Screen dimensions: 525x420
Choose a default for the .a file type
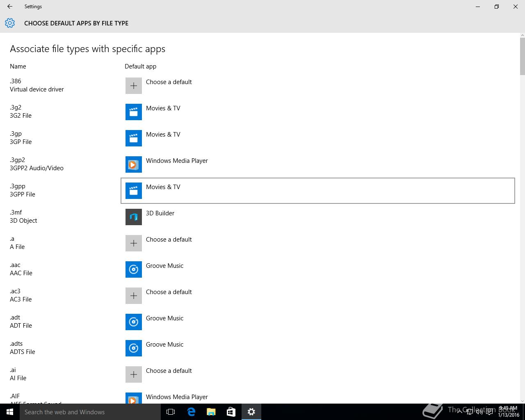169,240
